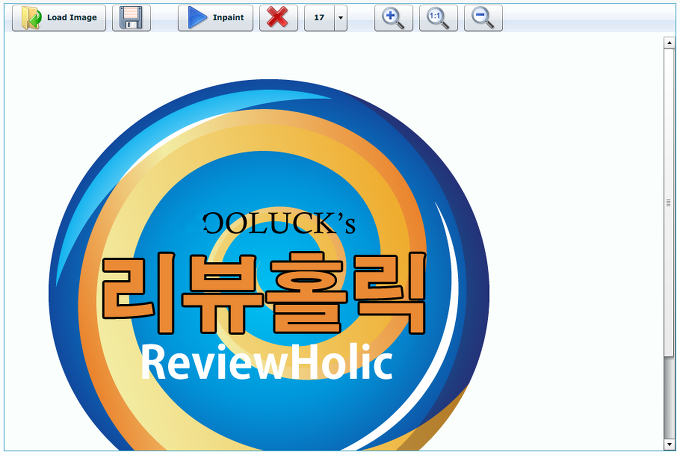Click the COLUCK's text in the image

pyautogui.click(x=279, y=223)
